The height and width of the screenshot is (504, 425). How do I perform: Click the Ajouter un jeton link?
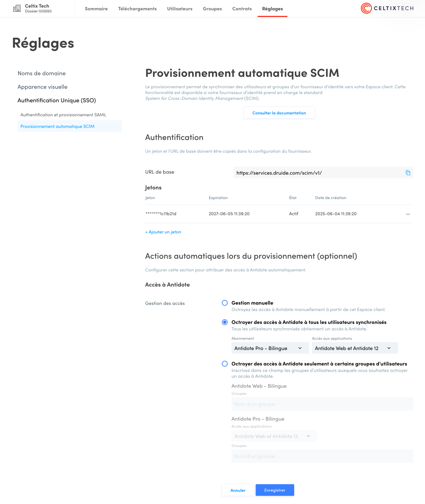163,232
